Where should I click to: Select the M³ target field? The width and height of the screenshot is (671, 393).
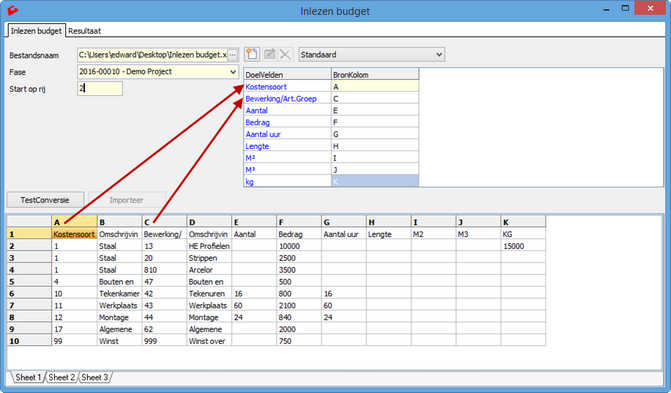287,170
